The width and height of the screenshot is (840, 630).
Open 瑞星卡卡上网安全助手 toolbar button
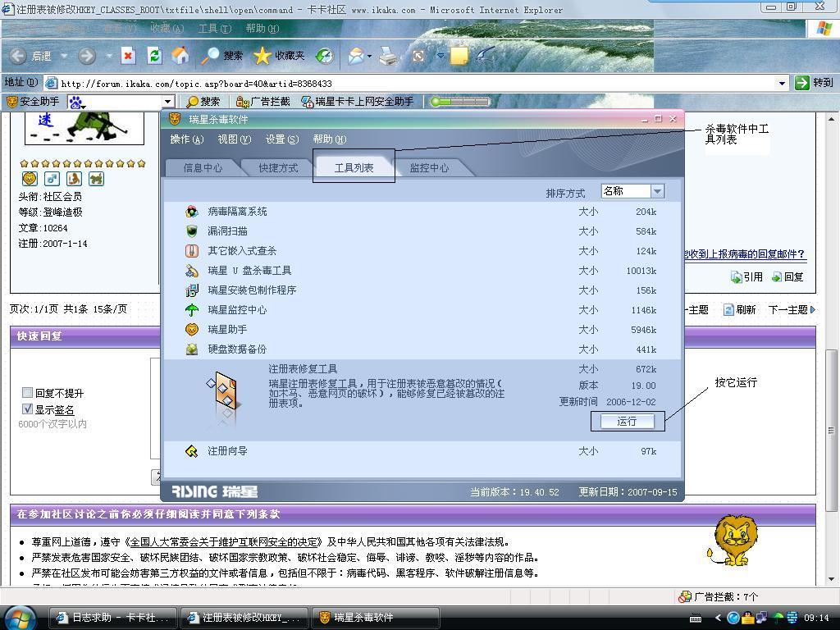[x=358, y=101]
